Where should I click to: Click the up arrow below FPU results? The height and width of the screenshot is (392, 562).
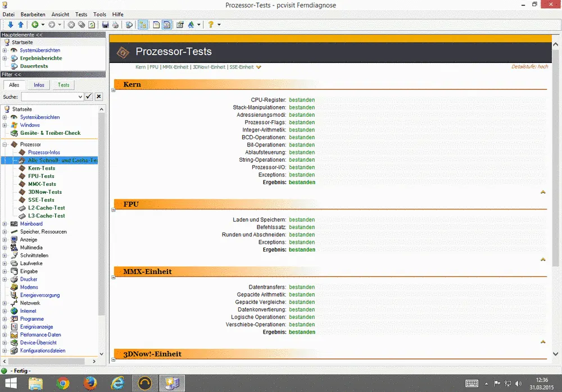543,259
